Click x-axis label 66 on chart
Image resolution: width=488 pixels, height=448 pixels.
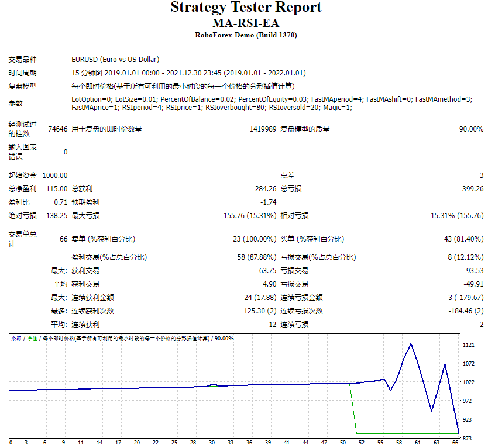click(455, 442)
